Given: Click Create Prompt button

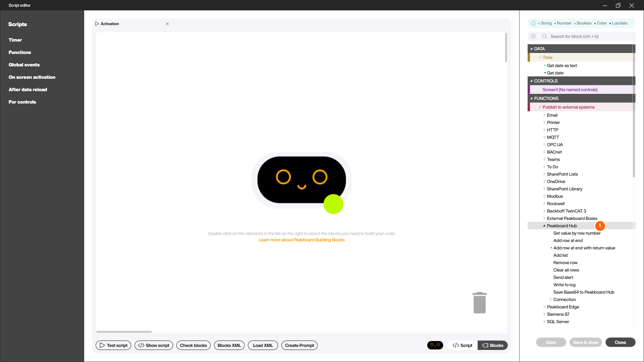Looking at the screenshot, I should 300,345.
